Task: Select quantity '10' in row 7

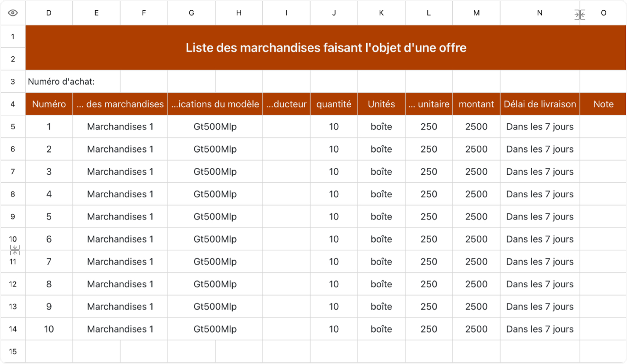Action: point(334,171)
